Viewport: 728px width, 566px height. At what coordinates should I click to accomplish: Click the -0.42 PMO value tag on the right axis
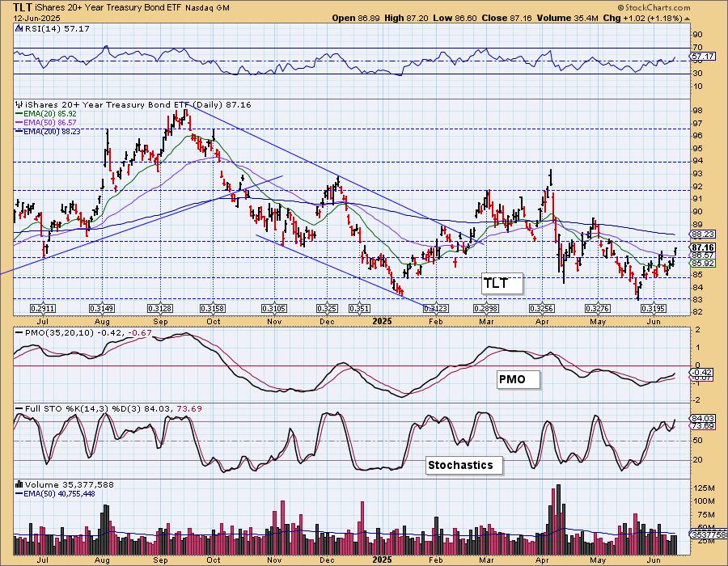pyautogui.click(x=701, y=372)
